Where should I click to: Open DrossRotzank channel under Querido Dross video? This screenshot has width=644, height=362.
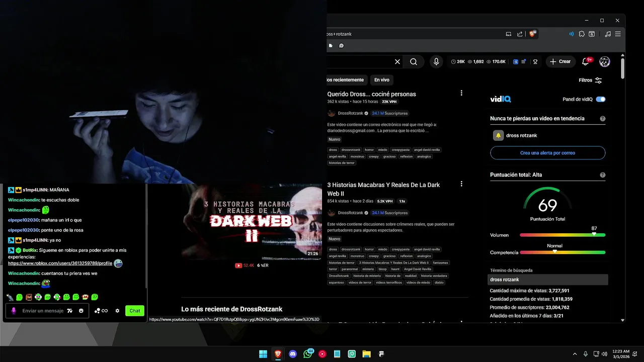350,114
